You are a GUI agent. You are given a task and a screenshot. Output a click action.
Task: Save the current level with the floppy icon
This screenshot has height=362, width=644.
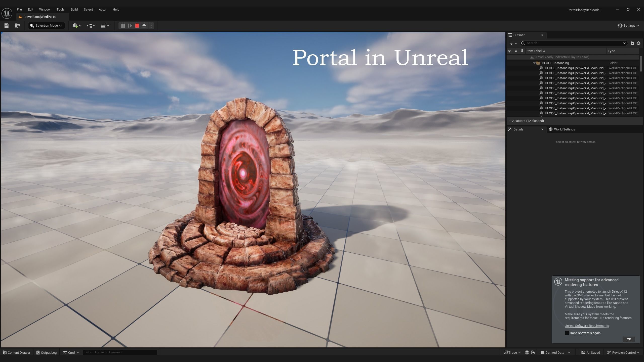click(x=7, y=26)
